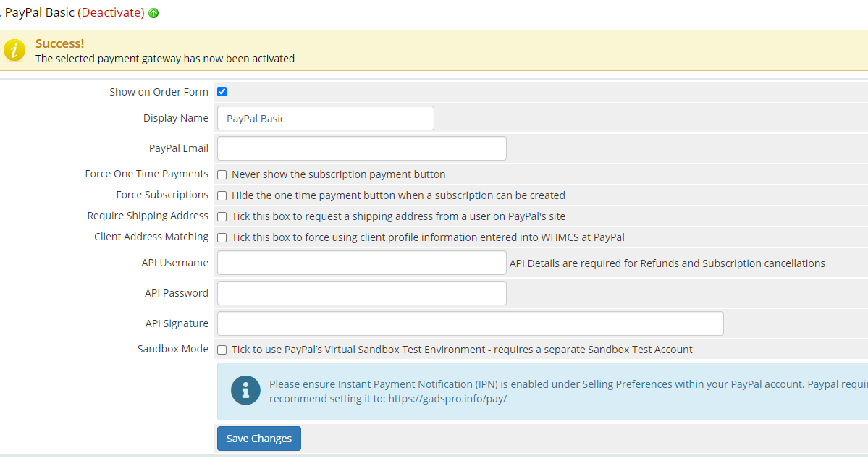Click the 'PayPal Basic' gateway title
868x461 pixels.
(x=39, y=13)
